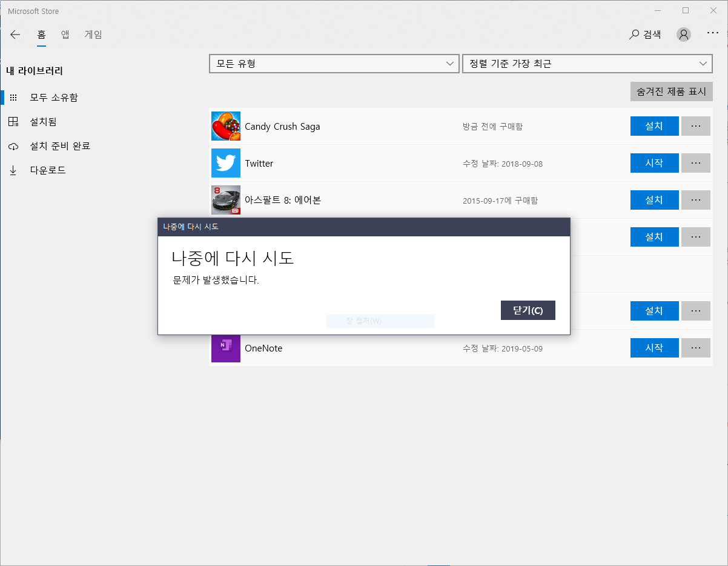This screenshot has height=566, width=728.
Task: Click 2015-09-17에 구매함 text
Action: tap(500, 201)
